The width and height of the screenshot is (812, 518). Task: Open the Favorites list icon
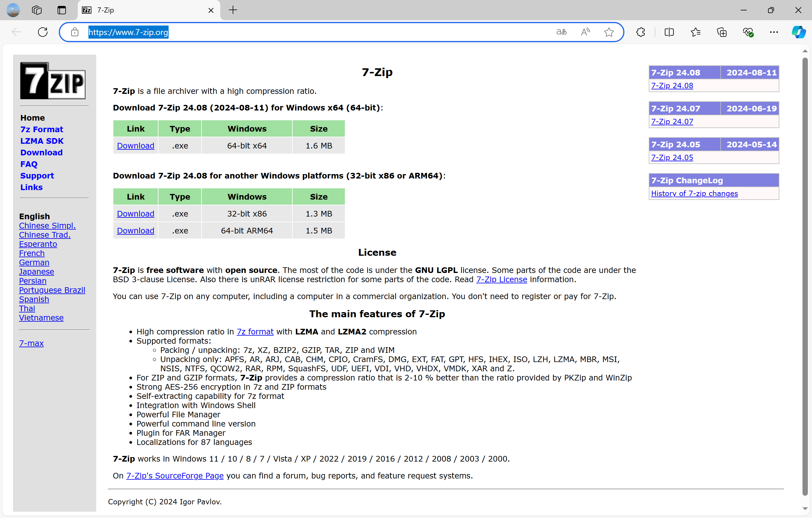click(695, 32)
